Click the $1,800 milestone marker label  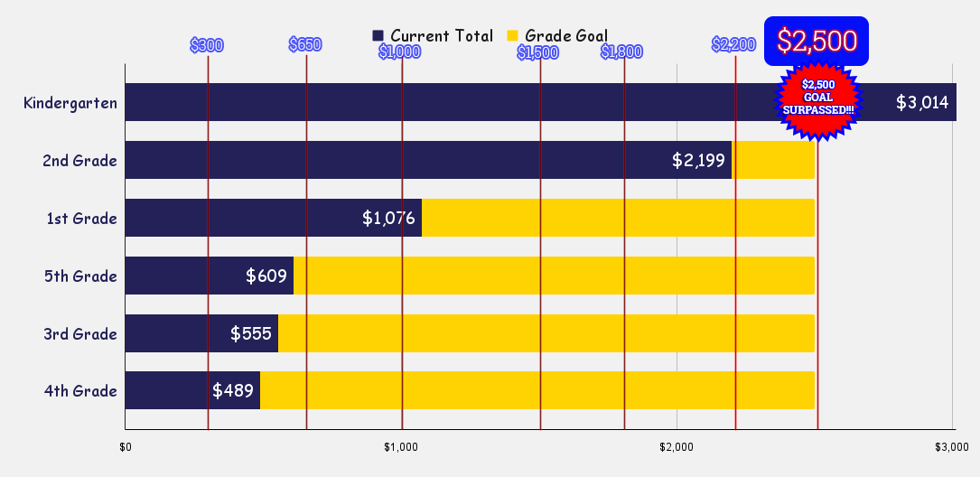pyautogui.click(x=622, y=51)
